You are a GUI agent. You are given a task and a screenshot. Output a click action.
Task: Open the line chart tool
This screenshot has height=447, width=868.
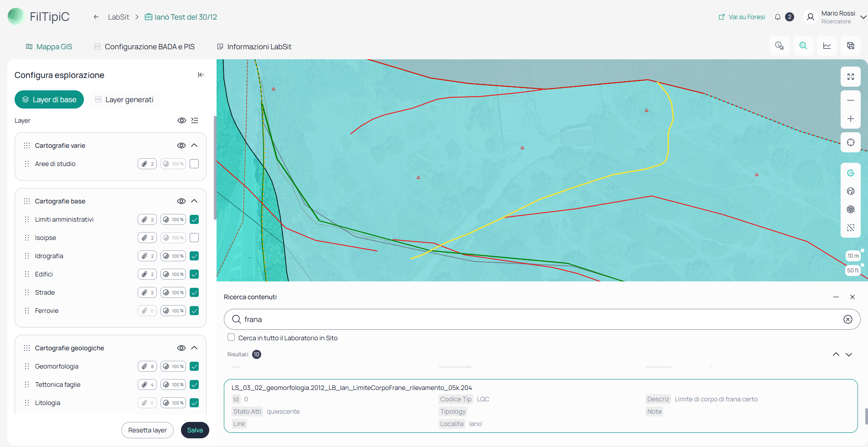pyautogui.click(x=827, y=46)
